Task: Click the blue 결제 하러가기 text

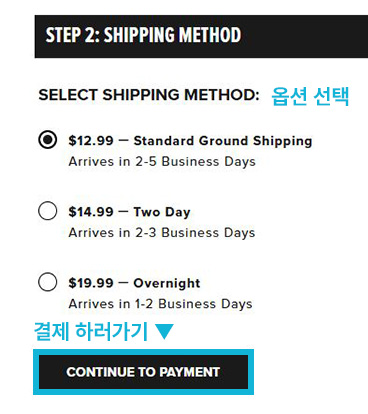Action: pyautogui.click(x=91, y=331)
